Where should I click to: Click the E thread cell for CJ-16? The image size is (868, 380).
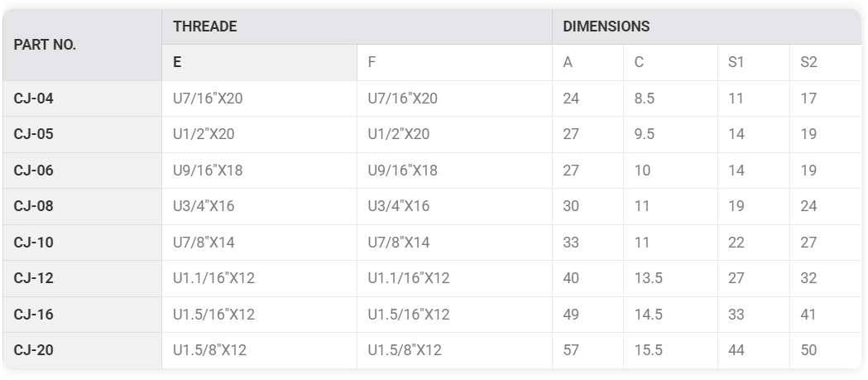pos(259,315)
